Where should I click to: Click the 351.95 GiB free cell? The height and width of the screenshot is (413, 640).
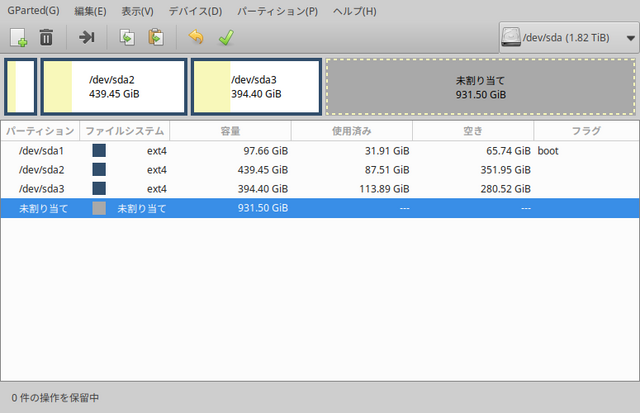(505, 170)
